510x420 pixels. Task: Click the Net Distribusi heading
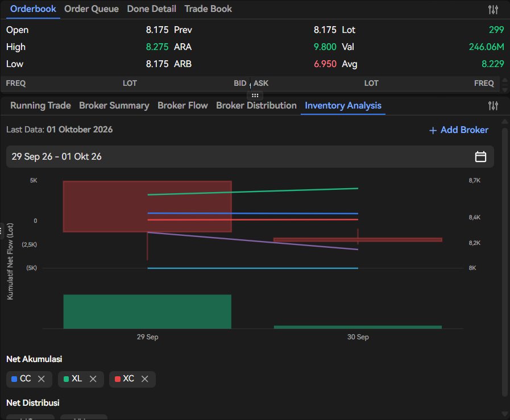pos(33,403)
